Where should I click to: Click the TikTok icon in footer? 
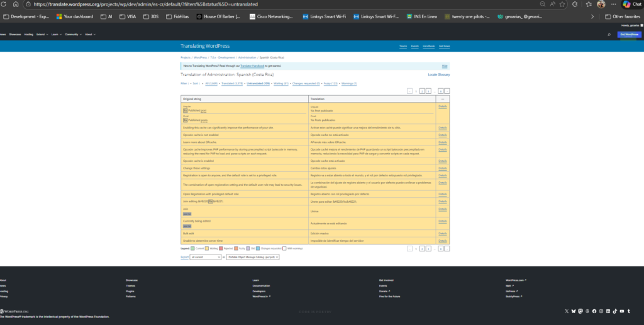[x=614, y=311]
